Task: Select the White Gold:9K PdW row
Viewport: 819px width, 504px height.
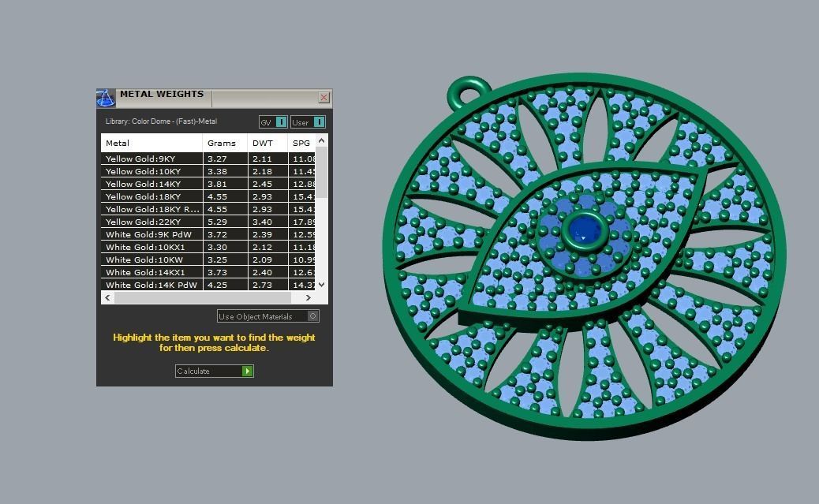Action: point(208,234)
